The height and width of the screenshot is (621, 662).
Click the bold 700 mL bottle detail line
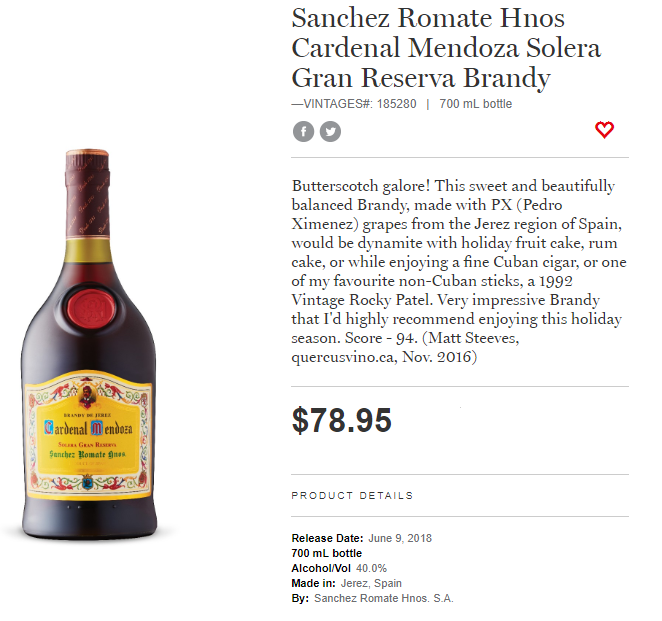tap(327, 554)
